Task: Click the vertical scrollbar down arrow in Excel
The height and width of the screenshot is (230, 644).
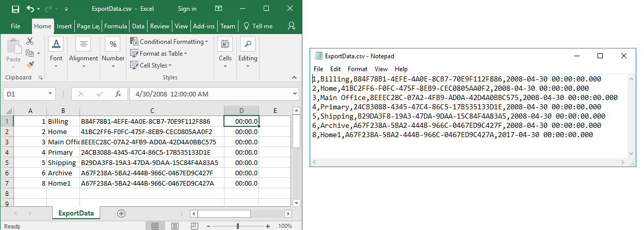Action: pyautogui.click(x=296, y=203)
